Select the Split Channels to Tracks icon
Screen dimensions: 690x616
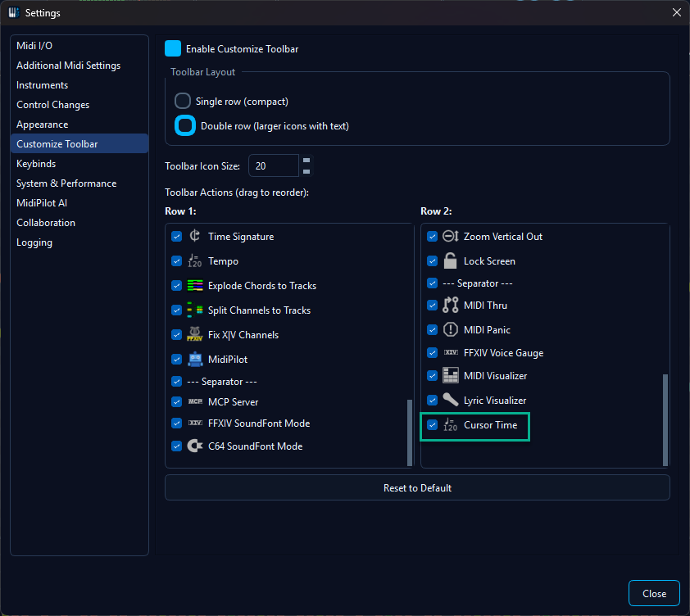(x=194, y=310)
